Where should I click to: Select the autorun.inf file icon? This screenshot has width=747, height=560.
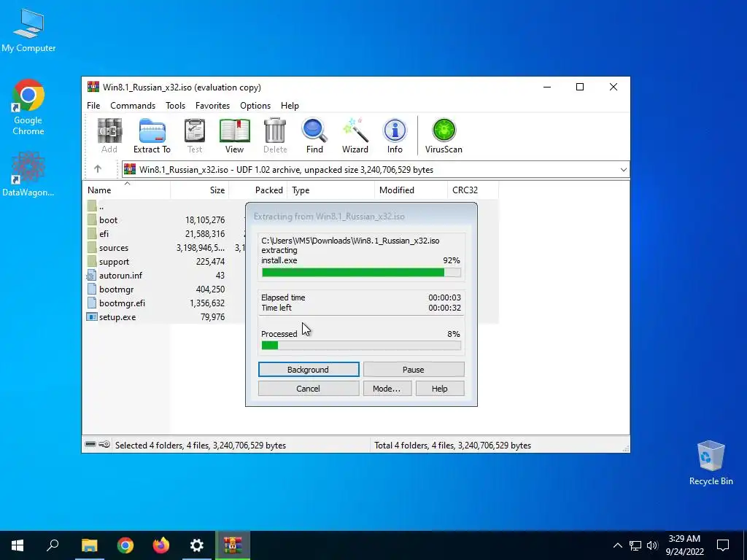coord(91,275)
